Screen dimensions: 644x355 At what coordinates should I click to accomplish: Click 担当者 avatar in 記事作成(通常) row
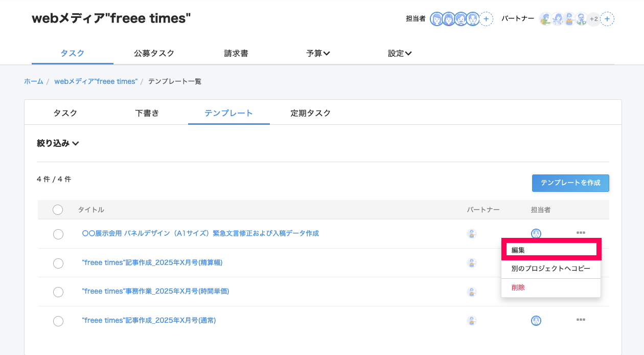pyautogui.click(x=536, y=321)
